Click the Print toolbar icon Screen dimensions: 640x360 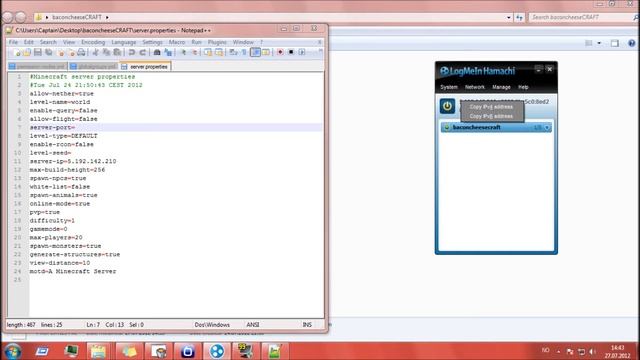click(x=81, y=52)
